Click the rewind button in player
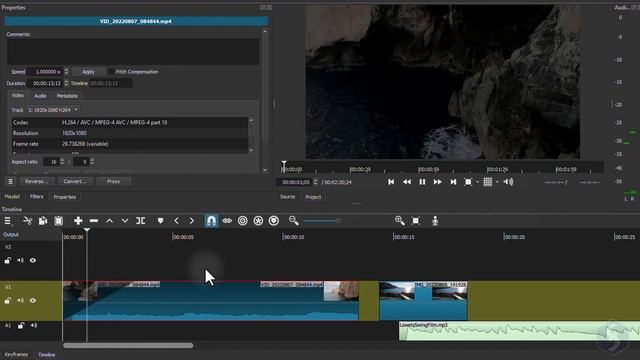 pyautogui.click(x=407, y=182)
